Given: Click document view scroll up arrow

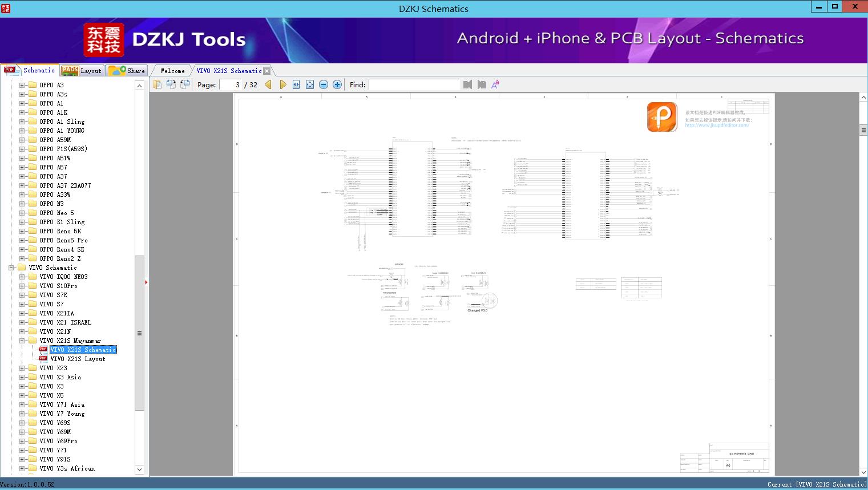Looking at the screenshot, I should coord(863,98).
